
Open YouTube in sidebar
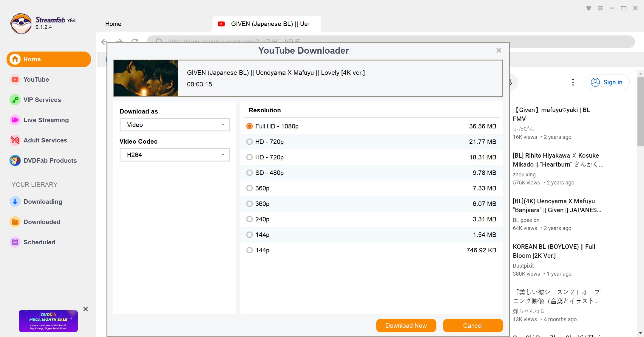click(x=36, y=80)
